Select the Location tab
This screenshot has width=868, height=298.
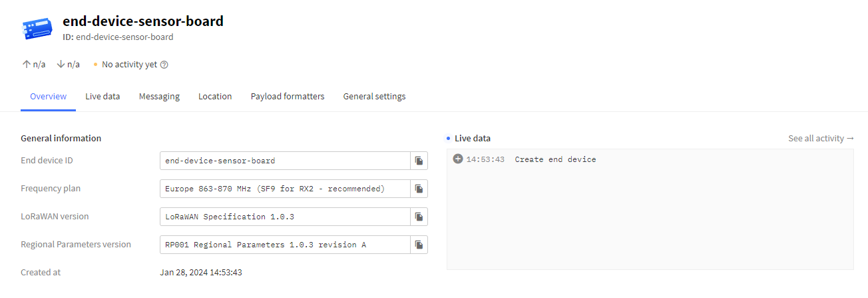pyautogui.click(x=215, y=97)
